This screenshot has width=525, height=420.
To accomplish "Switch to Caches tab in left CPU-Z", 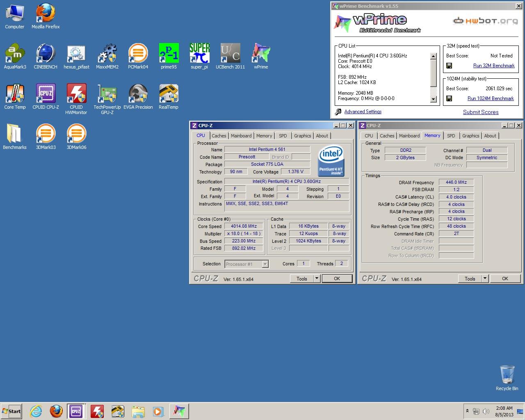I will click(x=219, y=136).
